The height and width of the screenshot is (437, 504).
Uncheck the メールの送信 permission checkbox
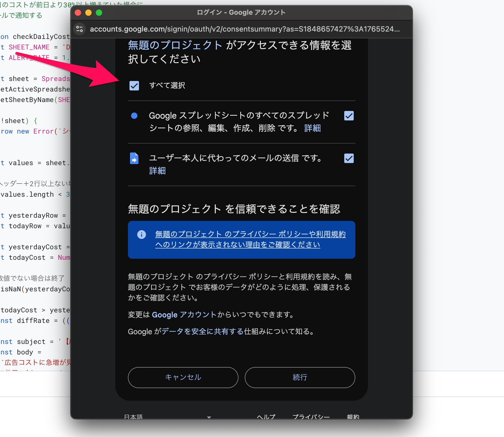[x=349, y=158]
